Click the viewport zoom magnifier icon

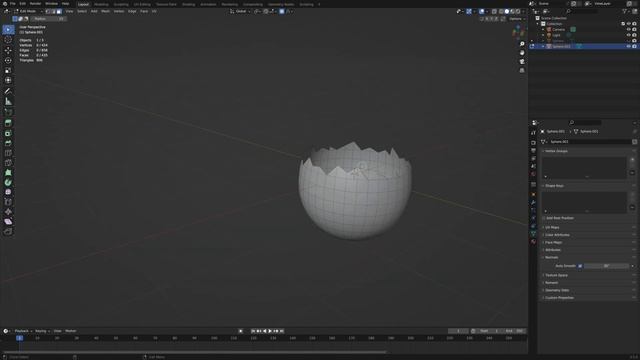522,44
